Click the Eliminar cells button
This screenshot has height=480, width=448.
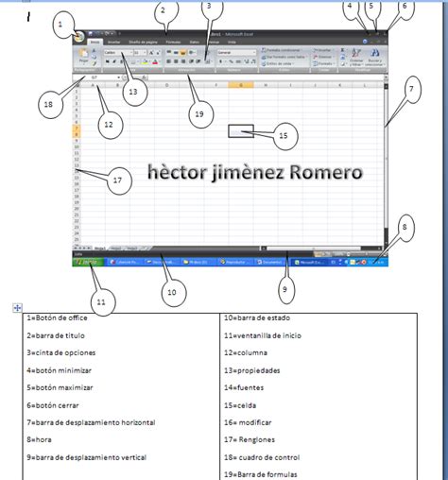click(323, 57)
